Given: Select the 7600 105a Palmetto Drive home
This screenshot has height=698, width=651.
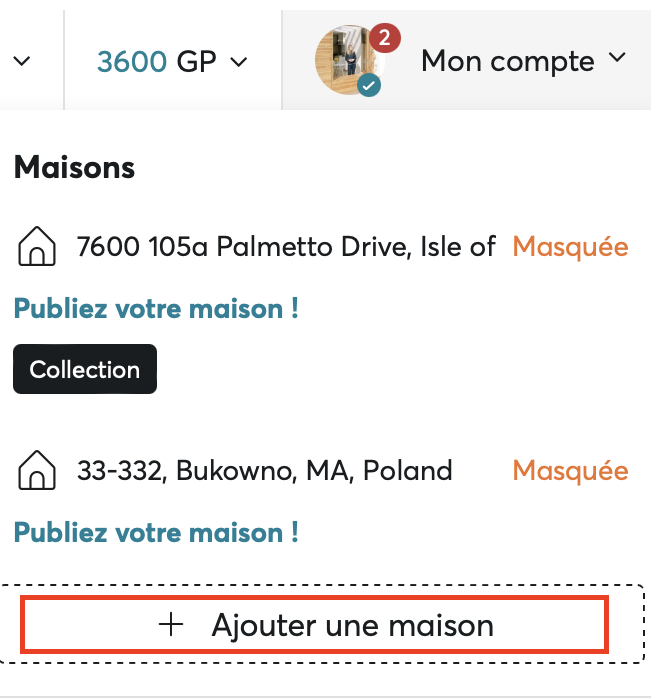Looking at the screenshot, I should point(286,246).
